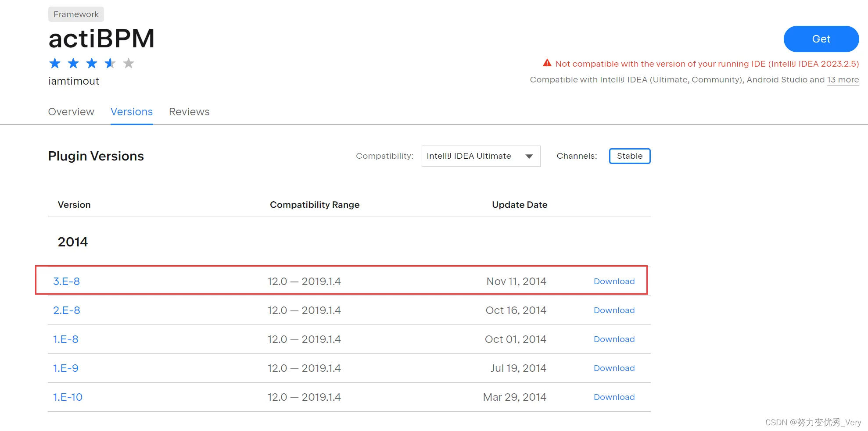
Task: Click the Oct 16, 2014 date cell
Action: coord(516,310)
